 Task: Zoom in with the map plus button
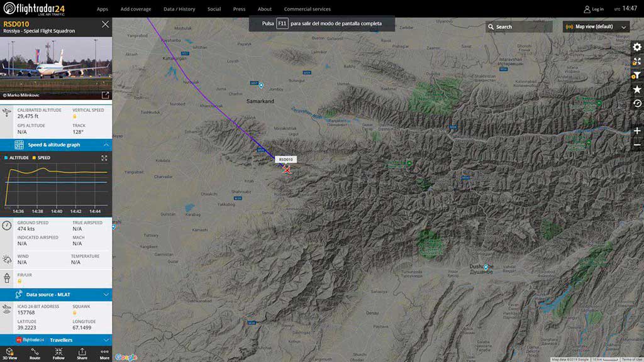pos(637,131)
